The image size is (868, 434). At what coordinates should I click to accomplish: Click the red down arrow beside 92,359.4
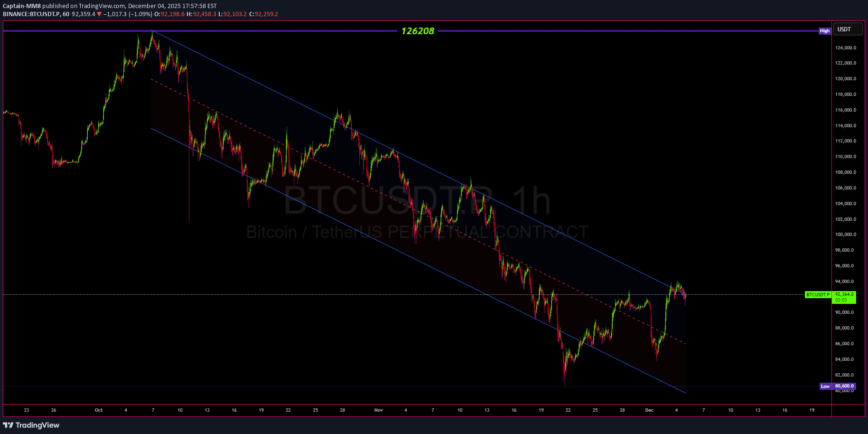[x=99, y=14]
